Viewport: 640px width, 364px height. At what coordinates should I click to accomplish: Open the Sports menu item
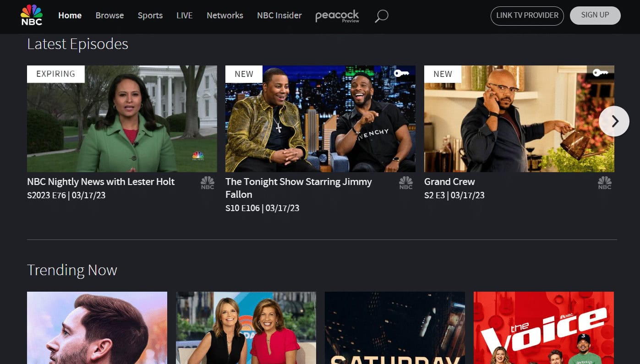(x=150, y=15)
